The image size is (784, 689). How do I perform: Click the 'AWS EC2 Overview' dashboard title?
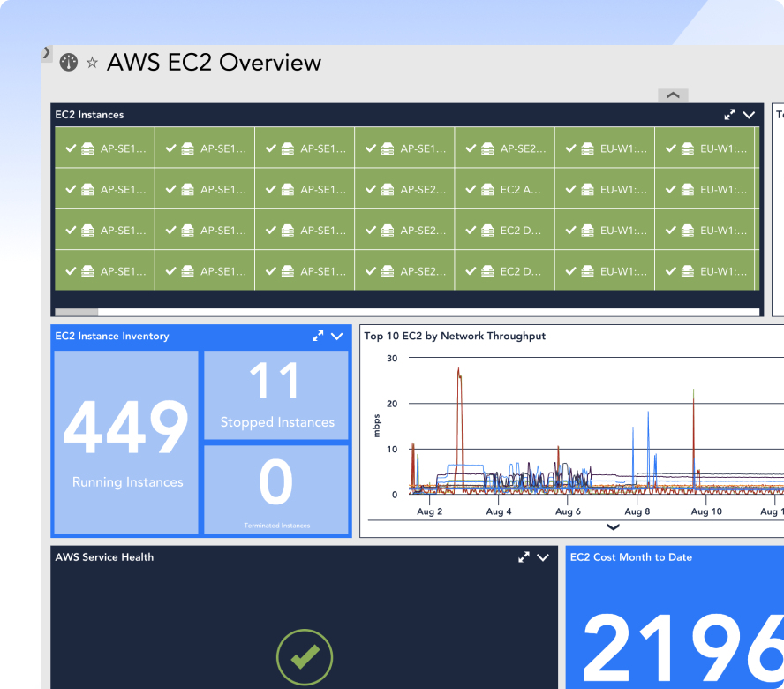pos(214,63)
